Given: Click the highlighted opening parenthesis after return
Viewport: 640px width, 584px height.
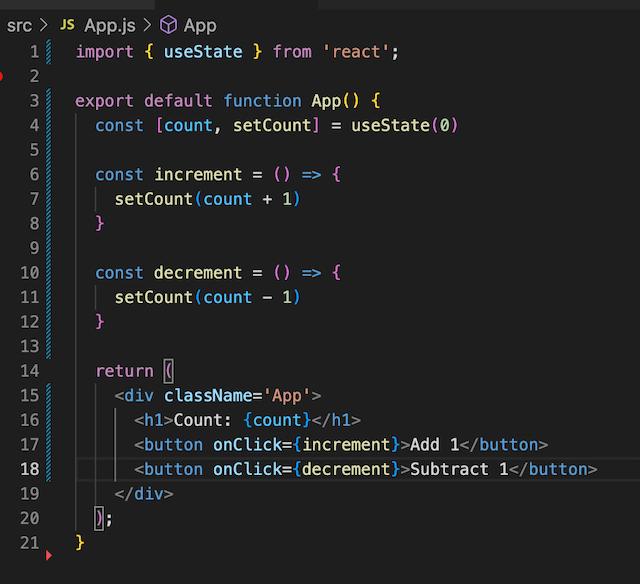Looking at the screenshot, I should coord(169,371).
